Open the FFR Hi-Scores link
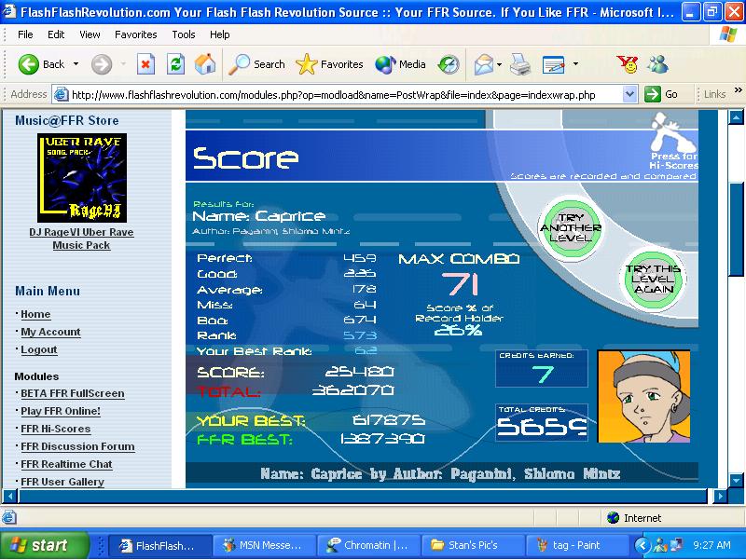This screenshot has height=560, width=746. (x=56, y=429)
